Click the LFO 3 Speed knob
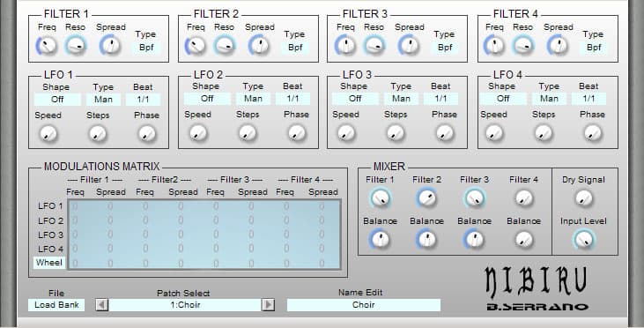The height and width of the screenshot is (328, 644). point(346,133)
